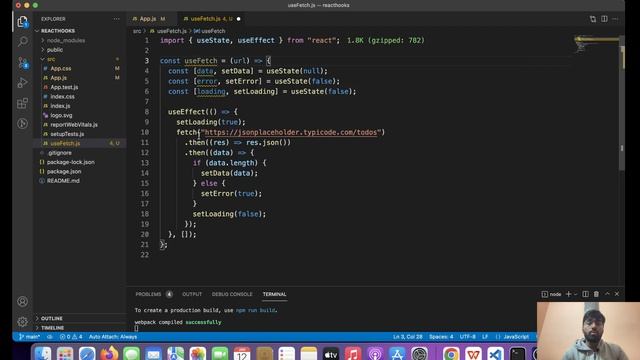This screenshot has width=640, height=360.
Task: Maximize the terminal panel size
Action: pos(607,294)
